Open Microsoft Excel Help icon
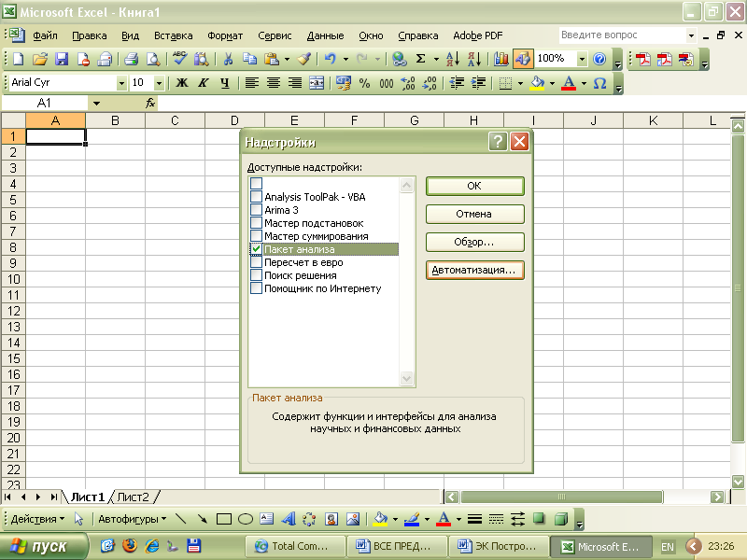 [599, 59]
